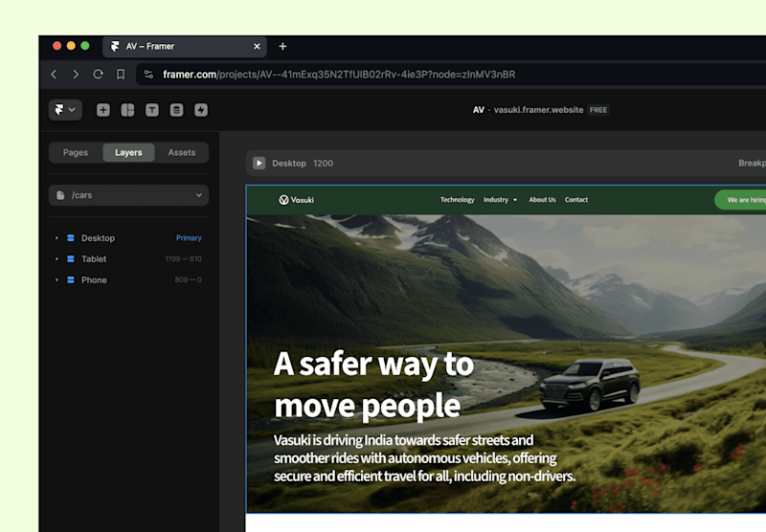Click the FREE plan badge

click(598, 110)
